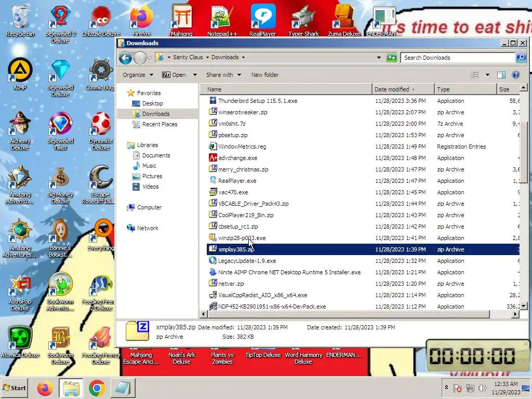Open Documents library in navigation pane

click(x=151, y=155)
